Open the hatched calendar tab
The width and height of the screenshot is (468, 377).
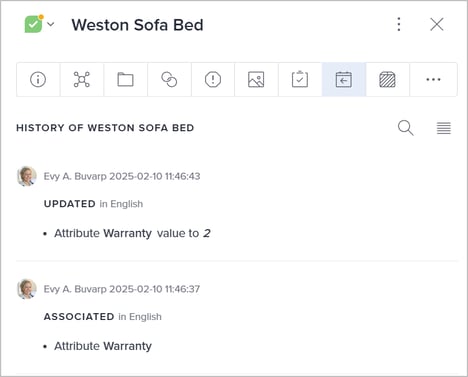387,80
